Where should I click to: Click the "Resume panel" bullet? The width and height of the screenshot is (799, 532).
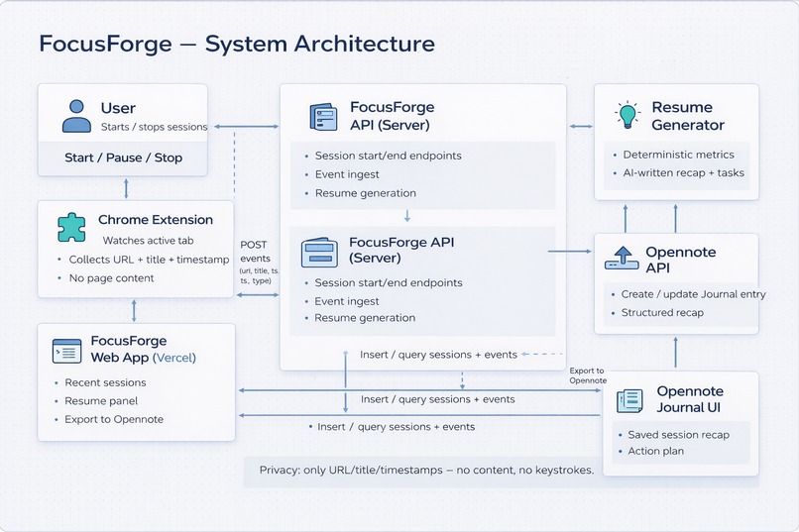point(101,400)
